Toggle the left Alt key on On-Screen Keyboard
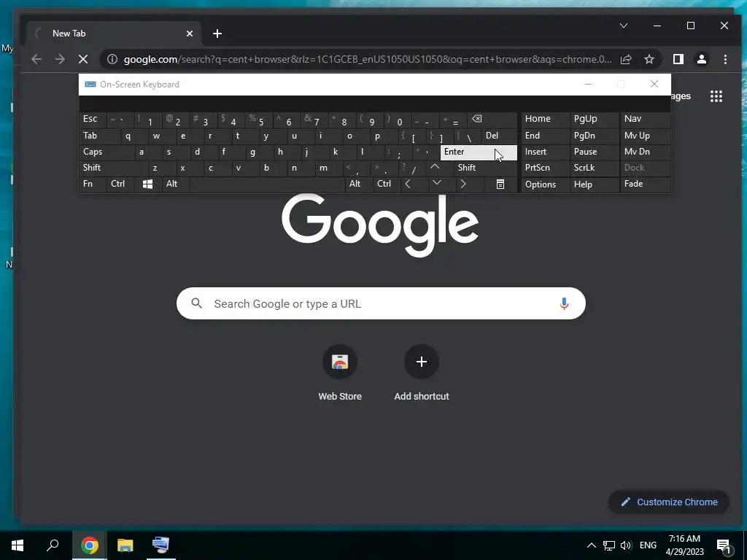Viewport: 747px width, 560px height. pyautogui.click(x=175, y=184)
